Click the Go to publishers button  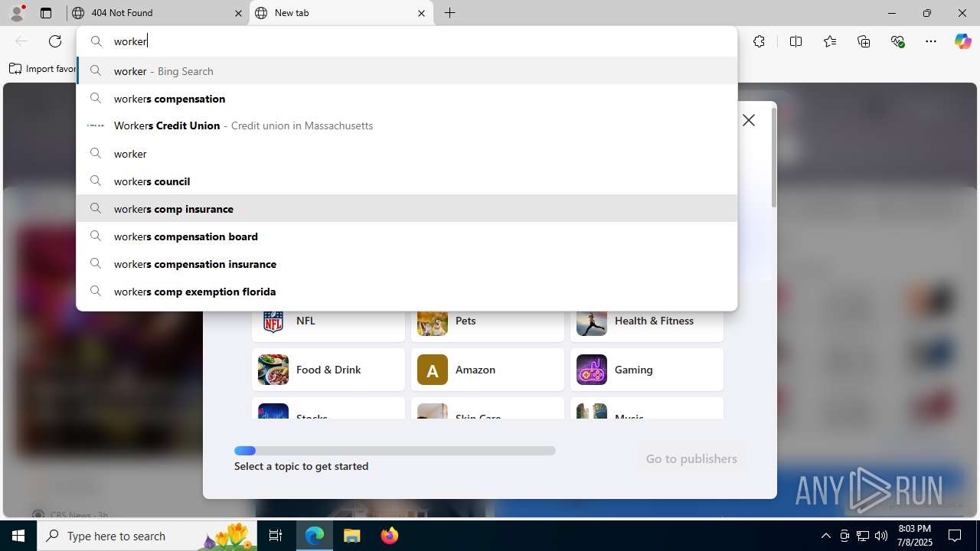click(x=691, y=458)
